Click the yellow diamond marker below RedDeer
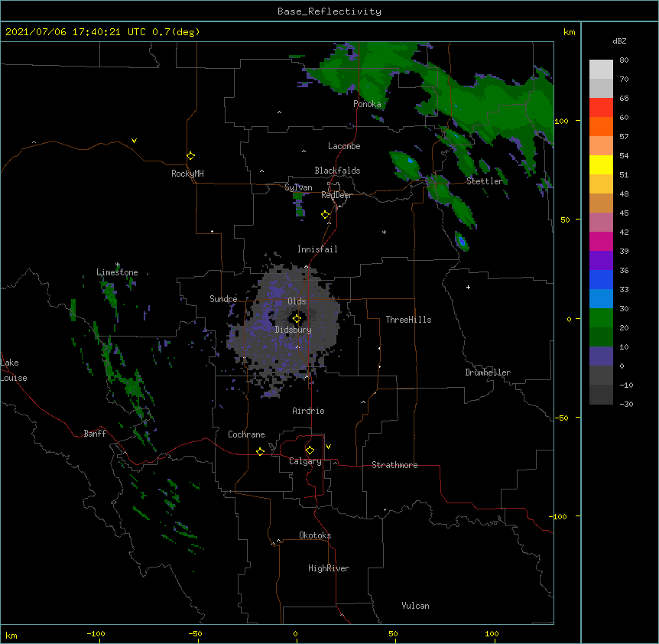Image resolution: width=659 pixels, height=644 pixels. pos(325,215)
